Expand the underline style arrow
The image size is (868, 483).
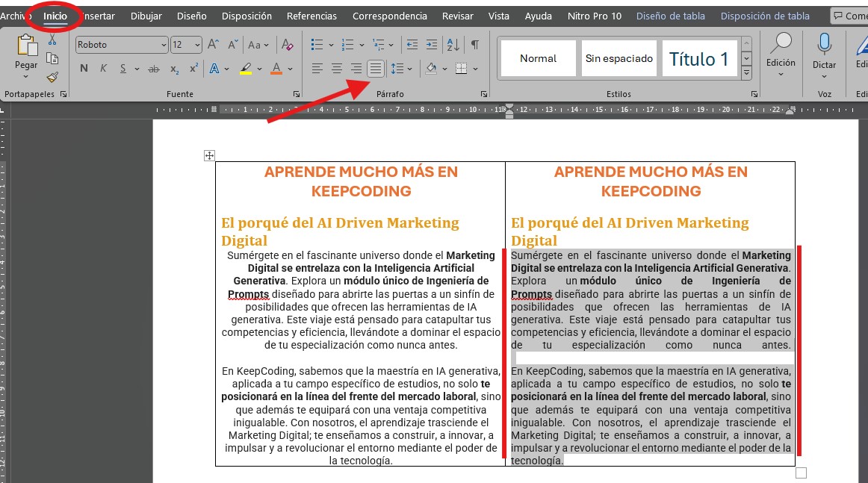[x=136, y=69]
